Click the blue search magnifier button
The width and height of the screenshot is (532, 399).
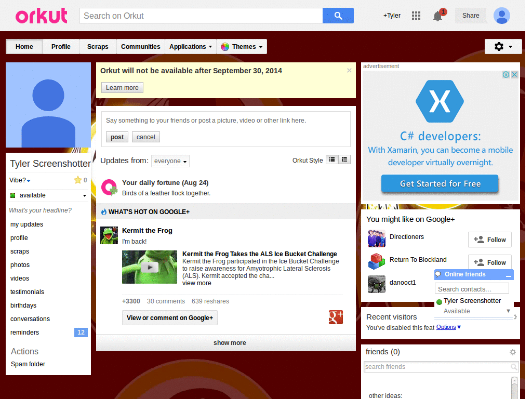pyautogui.click(x=338, y=16)
